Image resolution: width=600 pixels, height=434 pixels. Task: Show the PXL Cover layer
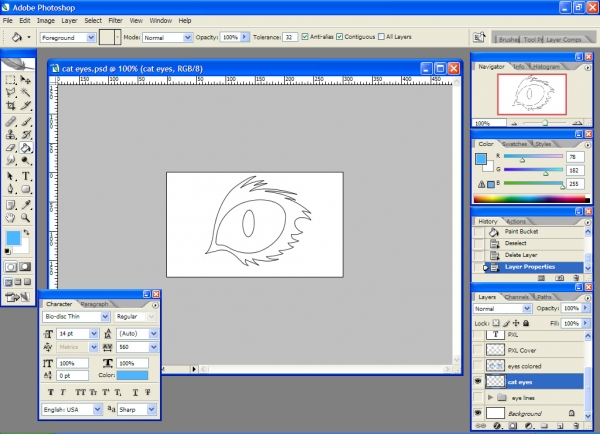pos(478,350)
